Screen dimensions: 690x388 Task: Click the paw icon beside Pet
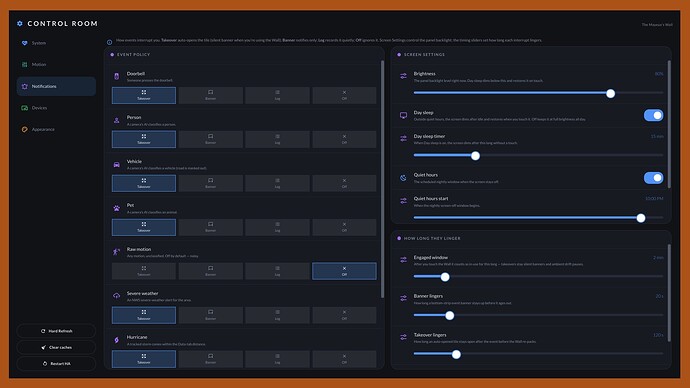[117, 208]
